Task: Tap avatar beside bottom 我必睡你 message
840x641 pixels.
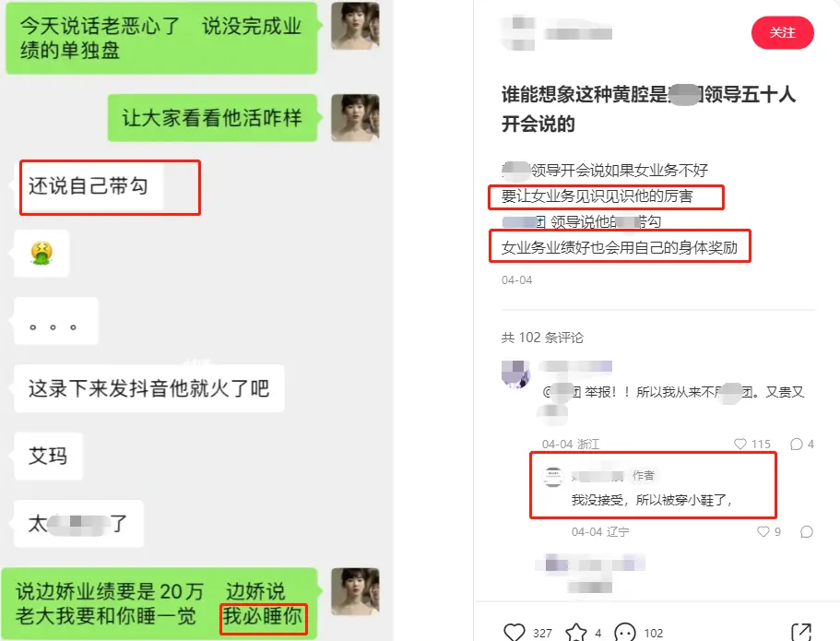Action: 355,592
